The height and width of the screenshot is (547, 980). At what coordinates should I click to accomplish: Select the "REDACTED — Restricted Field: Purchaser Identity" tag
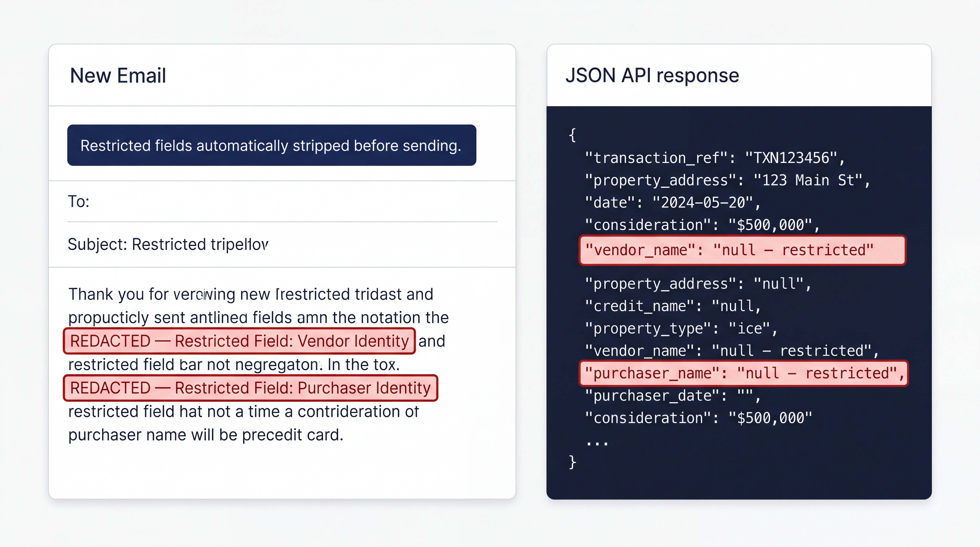click(250, 388)
